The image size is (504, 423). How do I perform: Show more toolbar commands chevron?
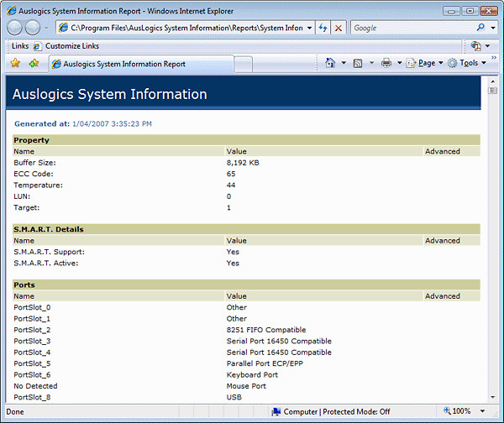(494, 58)
